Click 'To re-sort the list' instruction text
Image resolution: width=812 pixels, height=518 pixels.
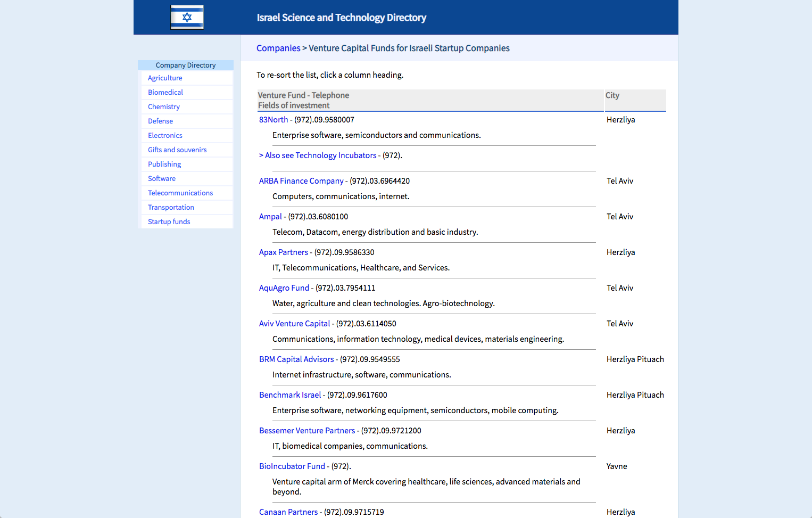330,75
